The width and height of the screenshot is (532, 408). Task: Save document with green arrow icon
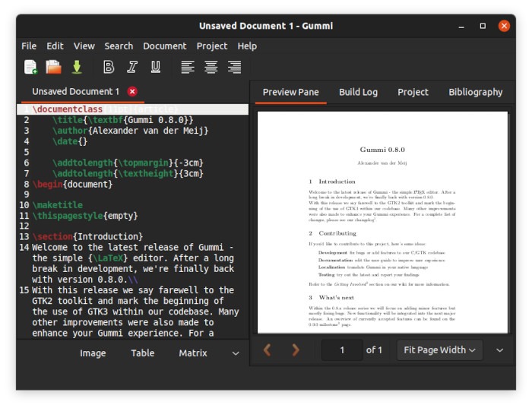77,67
